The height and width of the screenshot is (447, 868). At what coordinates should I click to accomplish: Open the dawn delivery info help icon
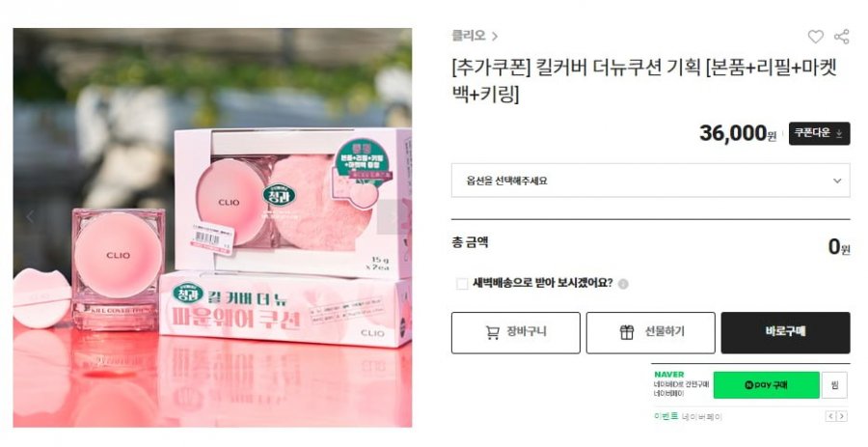[623, 284]
